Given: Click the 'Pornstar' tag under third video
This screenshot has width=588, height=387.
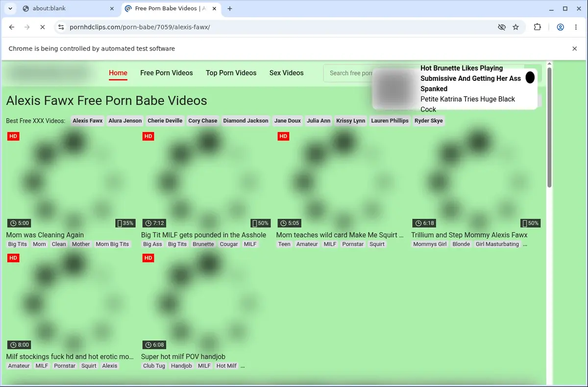Looking at the screenshot, I should 353,244.
